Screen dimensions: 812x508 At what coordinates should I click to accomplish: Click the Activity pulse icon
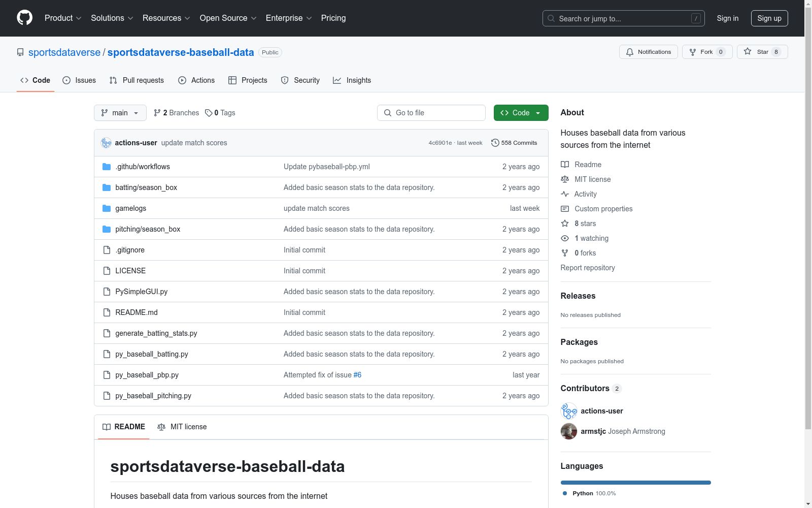pyautogui.click(x=565, y=194)
